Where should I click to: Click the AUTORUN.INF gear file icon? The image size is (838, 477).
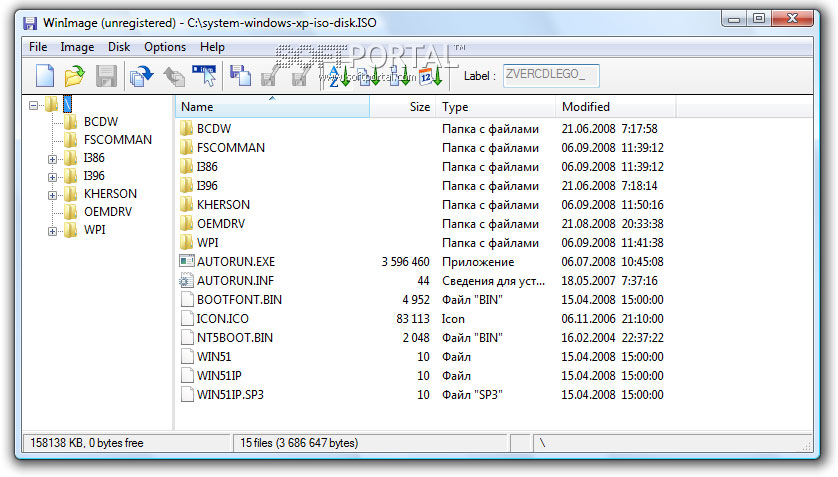point(187,280)
